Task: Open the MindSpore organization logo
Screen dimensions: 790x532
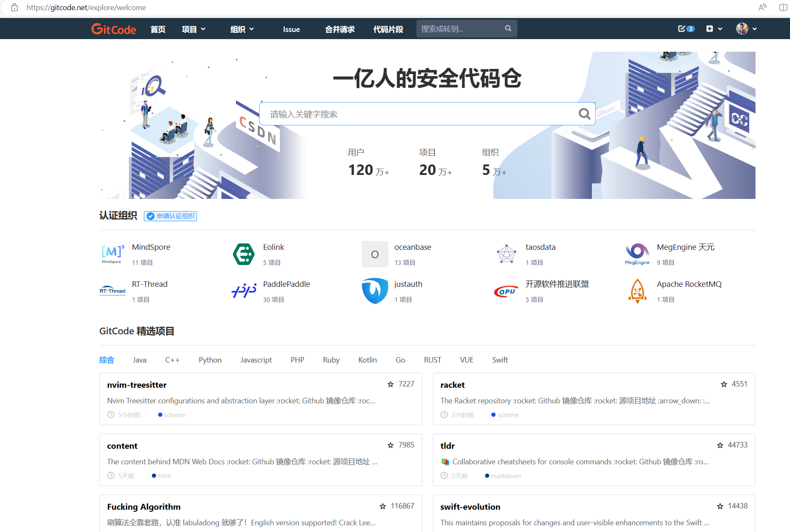Action: pyautogui.click(x=112, y=254)
